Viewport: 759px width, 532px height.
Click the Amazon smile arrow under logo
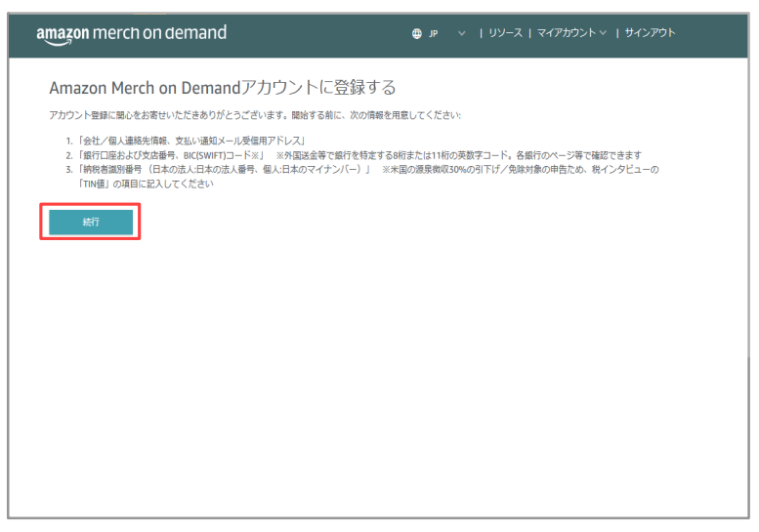(x=58, y=42)
